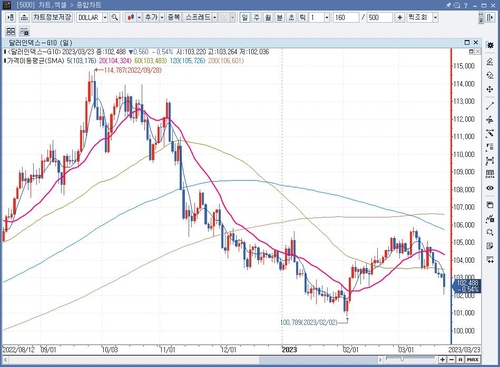This screenshot has width=500, height=367.
Task: Open the help question mark icon
Action: click(x=466, y=5)
